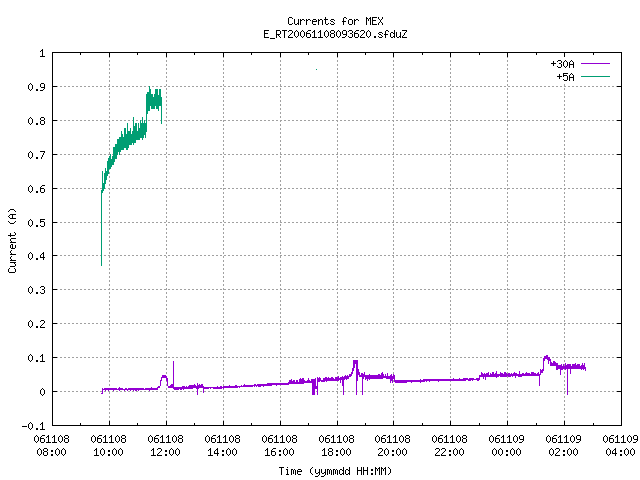Click the green +5A legend line sample

596,76
